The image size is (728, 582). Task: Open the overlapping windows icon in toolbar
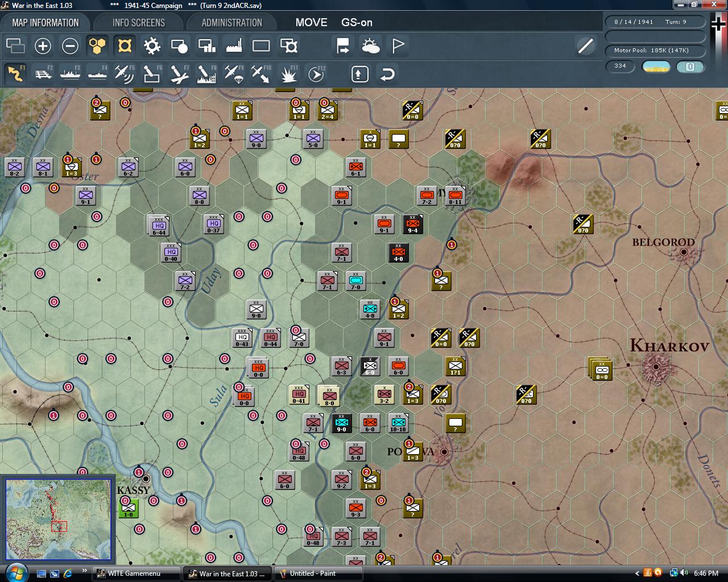(15, 45)
